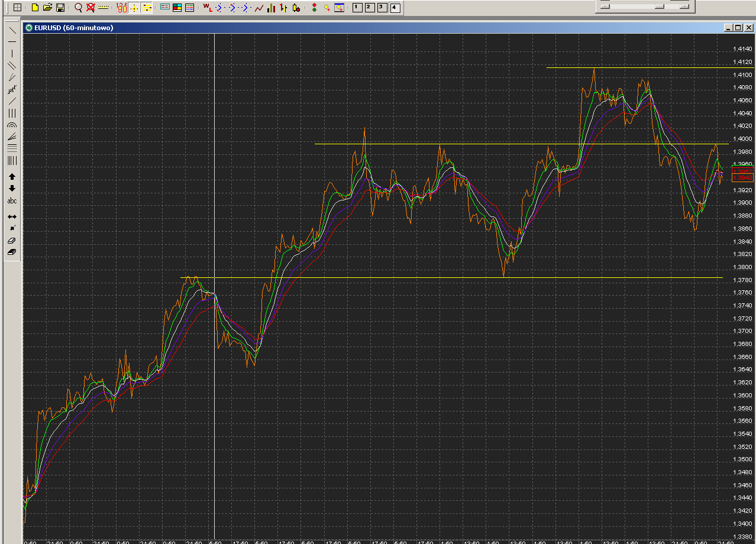Select the Fibonacci arcs tool

pos(12,125)
